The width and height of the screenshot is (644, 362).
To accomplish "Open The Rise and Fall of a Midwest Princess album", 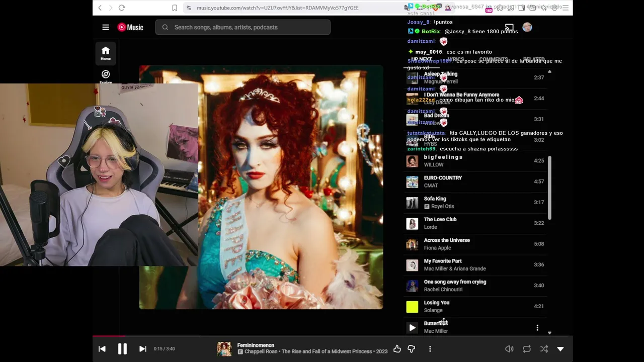I will pyautogui.click(x=328, y=351).
